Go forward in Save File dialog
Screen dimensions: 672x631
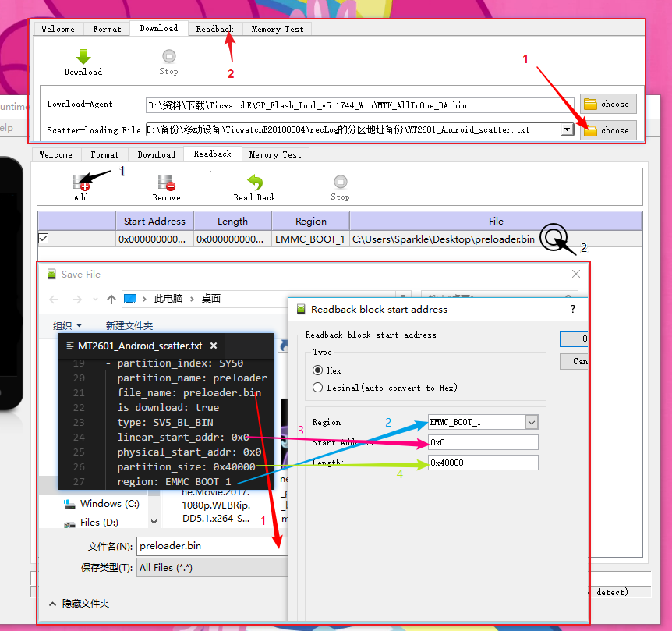(x=76, y=300)
